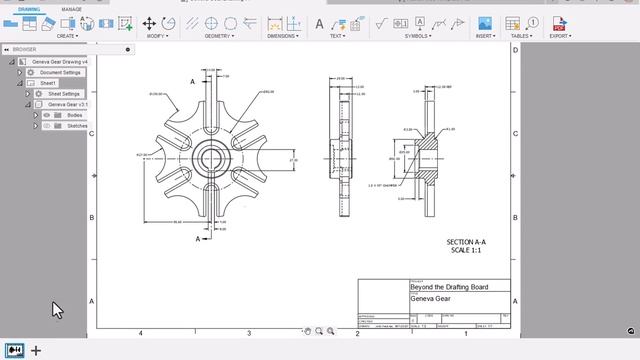Click the Zoom Window tool in navigation bar
The image size is (640, 360).
coord(331,331)
